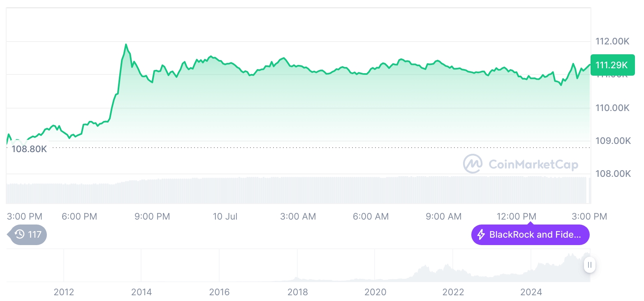The height and width of the screenshot is (301, 644).
Task: Click the CoinMarketCap watermark text
Action: [x=533, y=164]
